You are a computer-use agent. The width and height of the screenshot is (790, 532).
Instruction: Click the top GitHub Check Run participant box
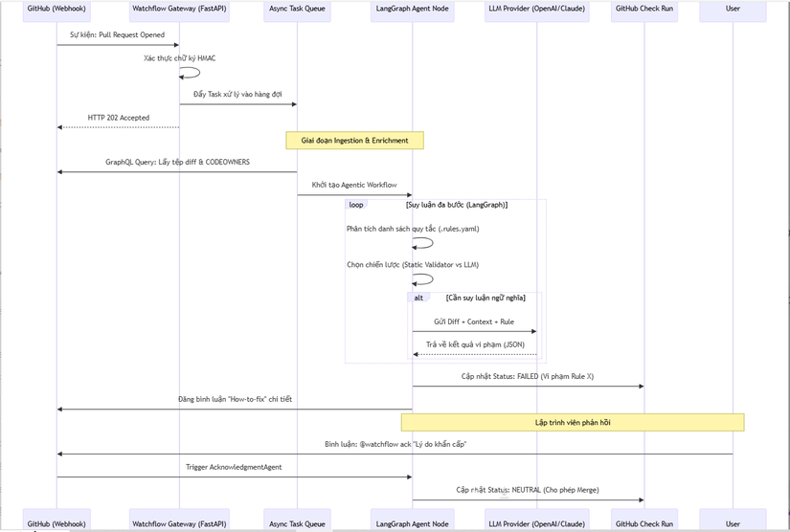(x=643, y=11)
